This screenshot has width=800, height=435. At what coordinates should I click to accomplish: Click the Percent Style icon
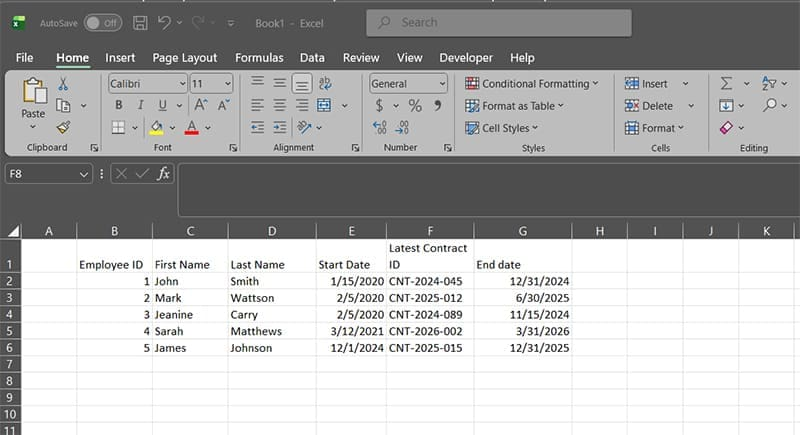click(414, 105)
